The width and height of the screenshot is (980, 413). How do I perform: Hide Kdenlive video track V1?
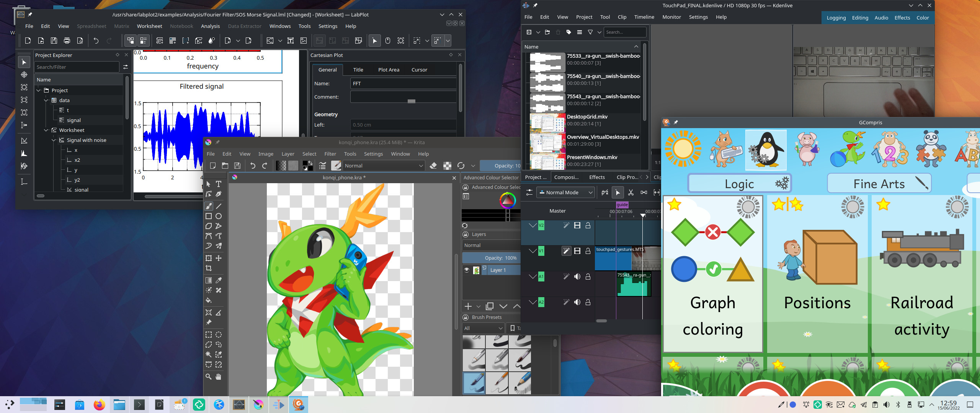[577, 251]
